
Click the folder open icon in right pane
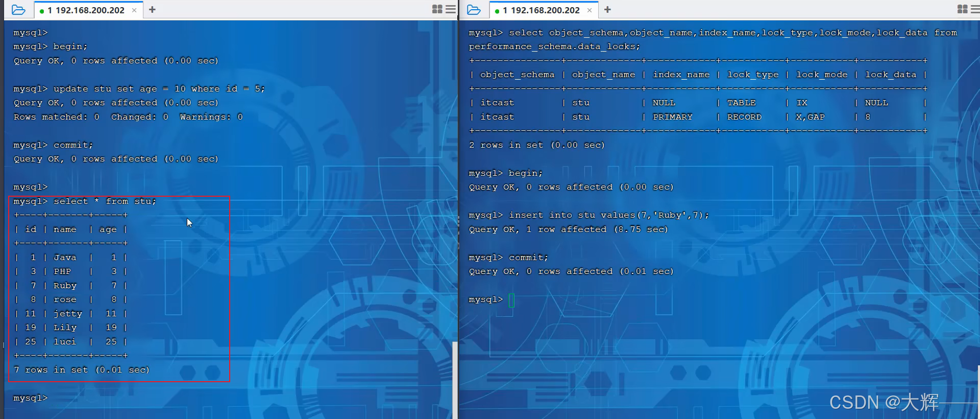tap(474, 10)
